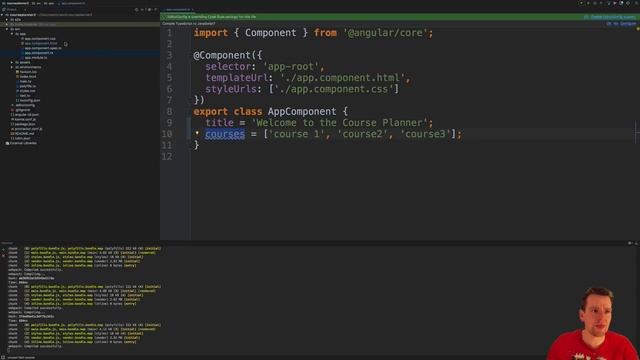Collapse the src folder

point(7,29)
